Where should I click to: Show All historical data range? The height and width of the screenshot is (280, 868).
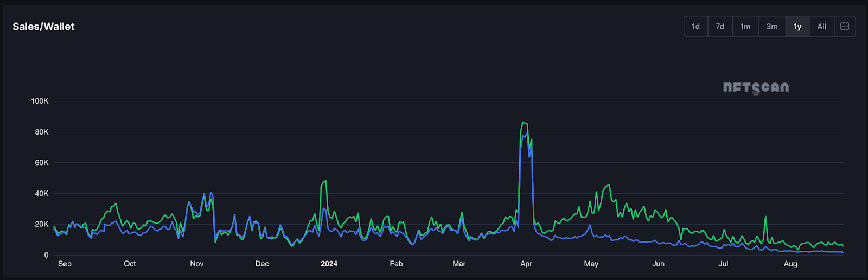pos(822,26)
